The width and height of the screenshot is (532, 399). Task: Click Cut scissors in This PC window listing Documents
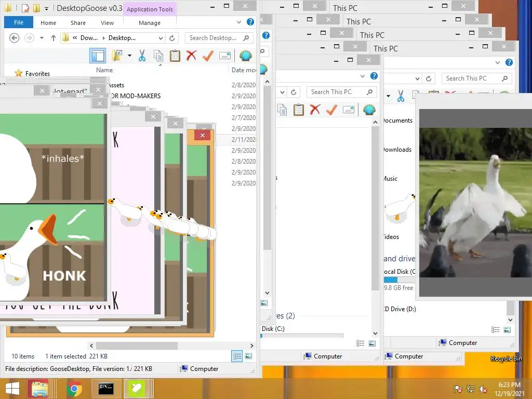pyautogui.click(x=401, y=96)
